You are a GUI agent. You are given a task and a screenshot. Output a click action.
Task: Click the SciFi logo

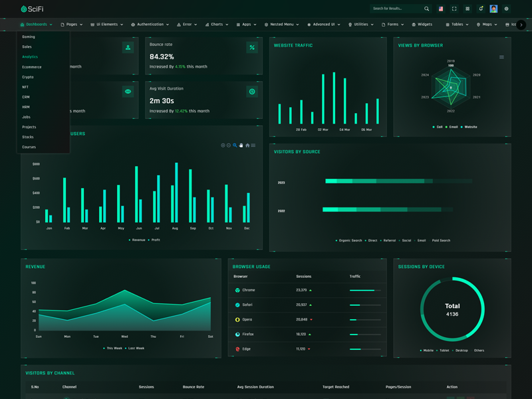tap(31, 9)
